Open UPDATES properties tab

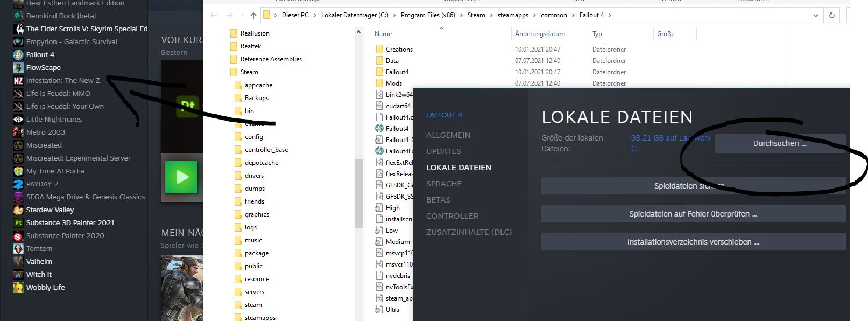(443, 151)
